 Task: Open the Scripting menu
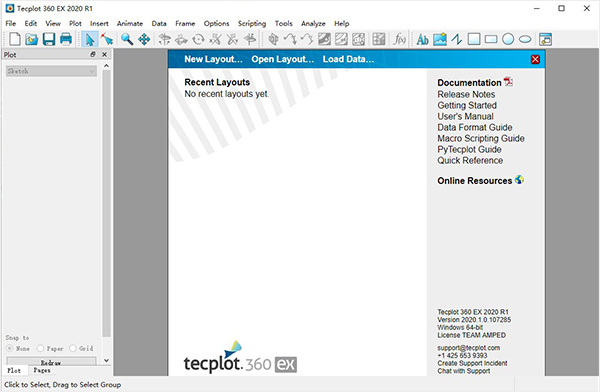(252, 23)
